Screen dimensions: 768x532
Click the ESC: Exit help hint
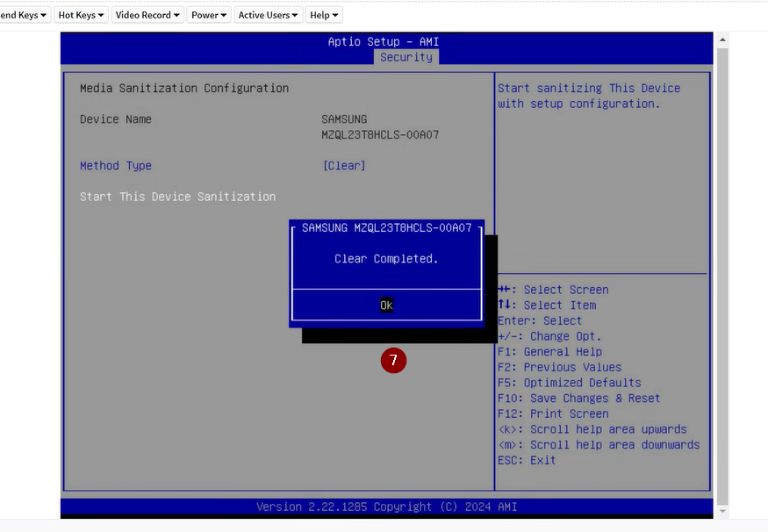(x=527, y=461)
